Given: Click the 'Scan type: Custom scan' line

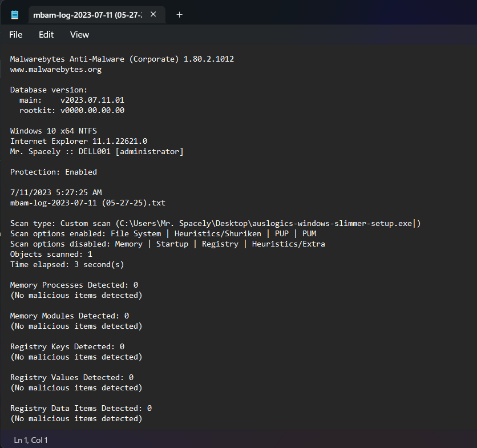Looking at the screenshot, I should (215, 223).
